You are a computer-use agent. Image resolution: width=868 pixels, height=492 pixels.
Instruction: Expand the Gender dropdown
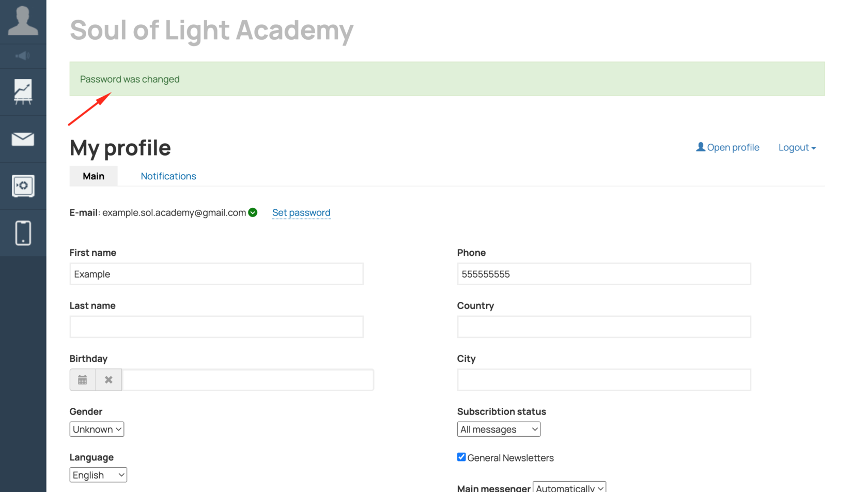tap(97, 429)
